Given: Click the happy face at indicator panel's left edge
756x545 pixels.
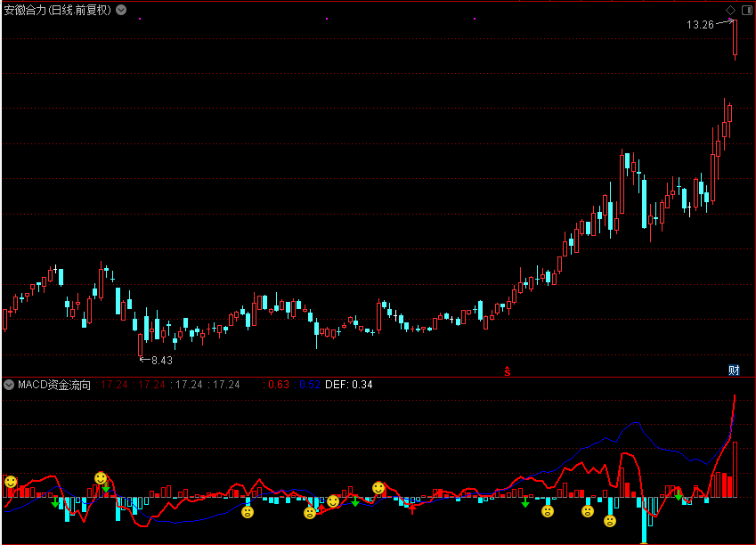Looking at the screenshot, I should [x=11, y=482].
